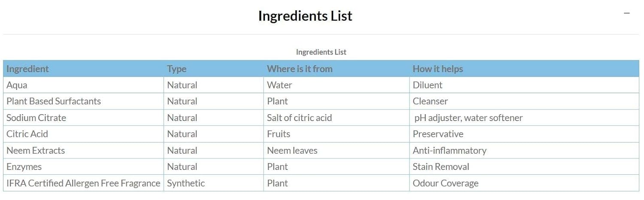Click the Type column header
Screen dimensions: 644x200
coord(177,69)
